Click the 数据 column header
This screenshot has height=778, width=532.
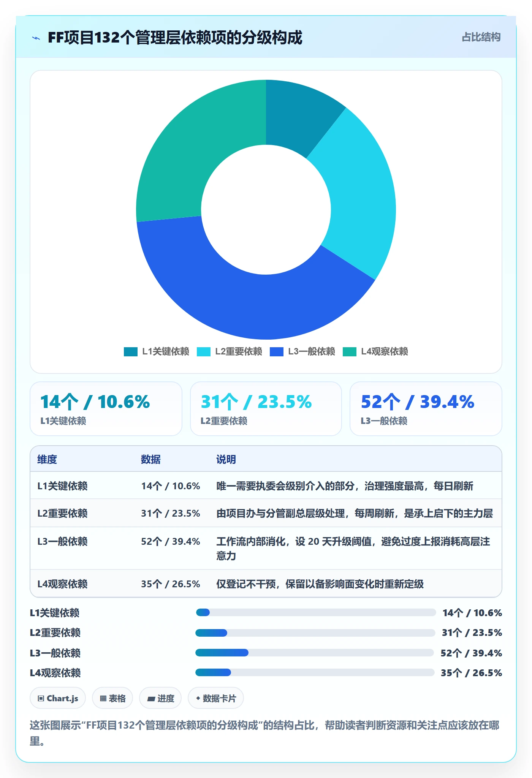point(151,459)
